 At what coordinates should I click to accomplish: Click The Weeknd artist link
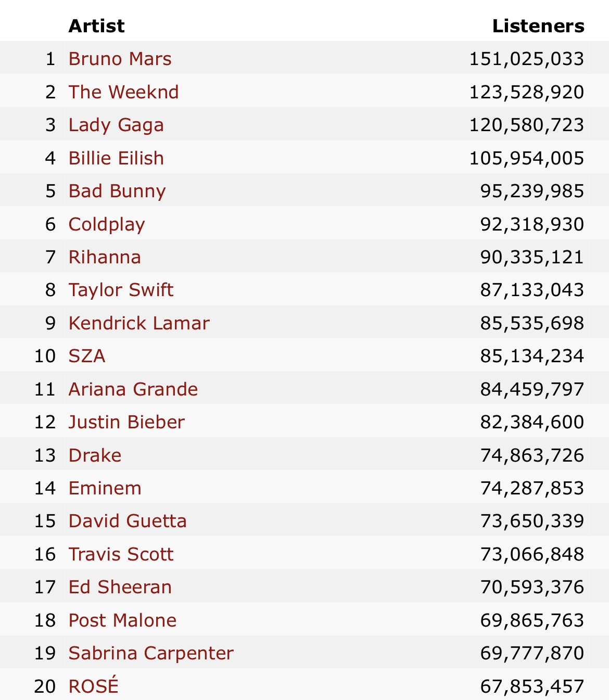(x=123, y=92)
